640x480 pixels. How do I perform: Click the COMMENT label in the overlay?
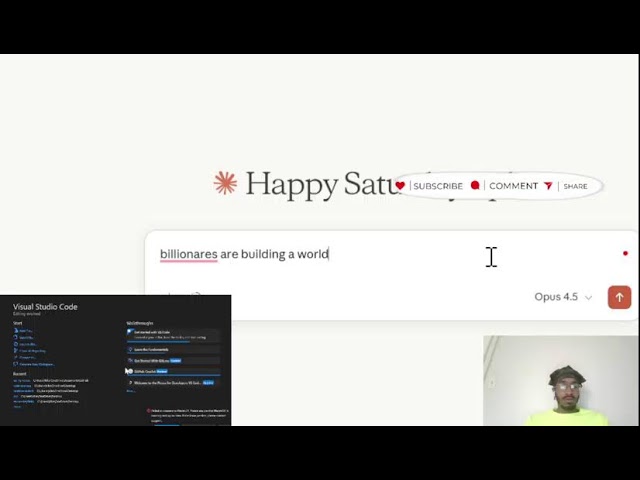coord(513,186)
